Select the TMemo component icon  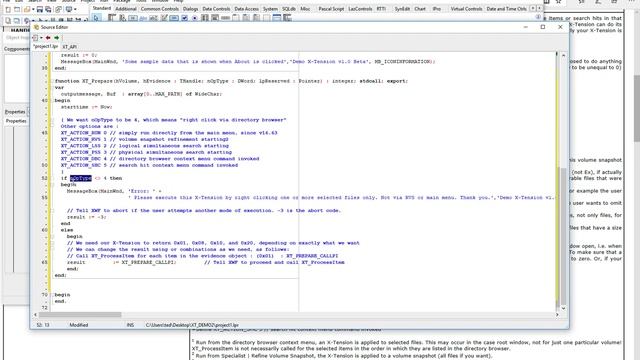point(164,18)
